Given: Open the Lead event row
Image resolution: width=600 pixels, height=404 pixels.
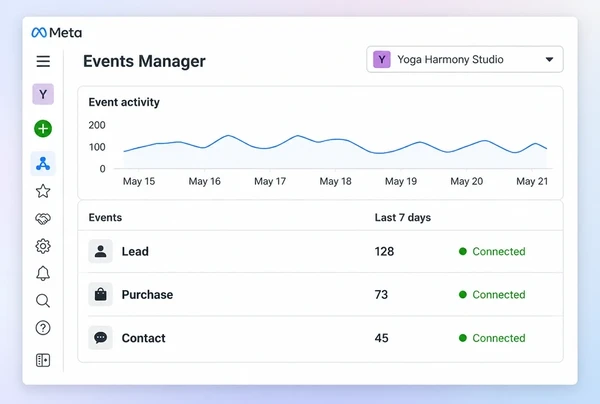Looking at the screenshot, I should (321, 251).
